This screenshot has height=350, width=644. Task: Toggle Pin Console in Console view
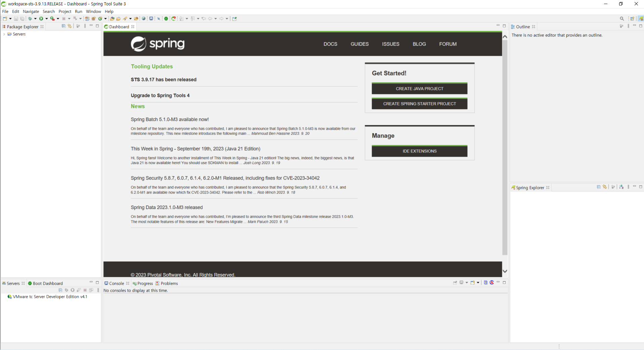pos(455,282)
